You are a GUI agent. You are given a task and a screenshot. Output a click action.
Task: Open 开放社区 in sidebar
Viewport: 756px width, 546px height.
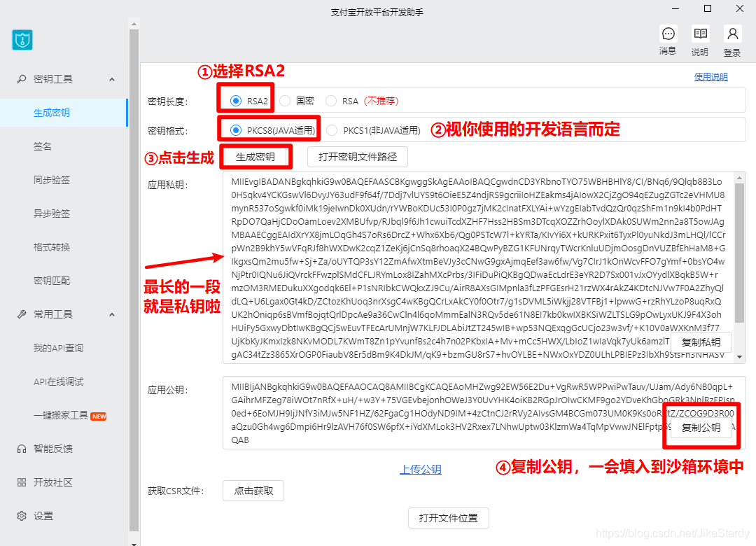coord(64,482)
